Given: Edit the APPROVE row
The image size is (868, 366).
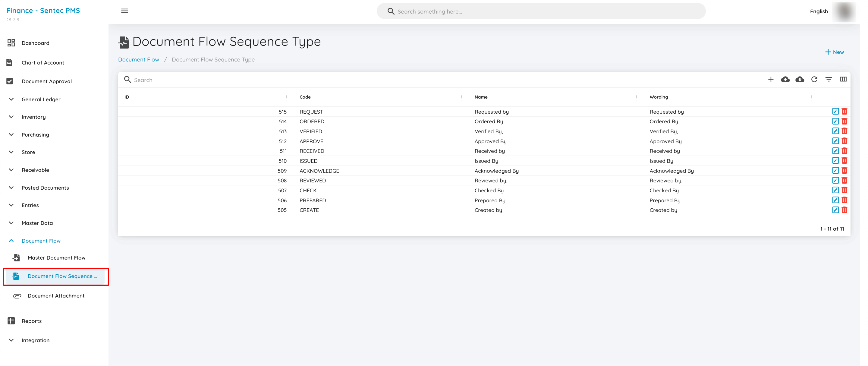Looking at the screenshot, I should (x=835, y=141).
